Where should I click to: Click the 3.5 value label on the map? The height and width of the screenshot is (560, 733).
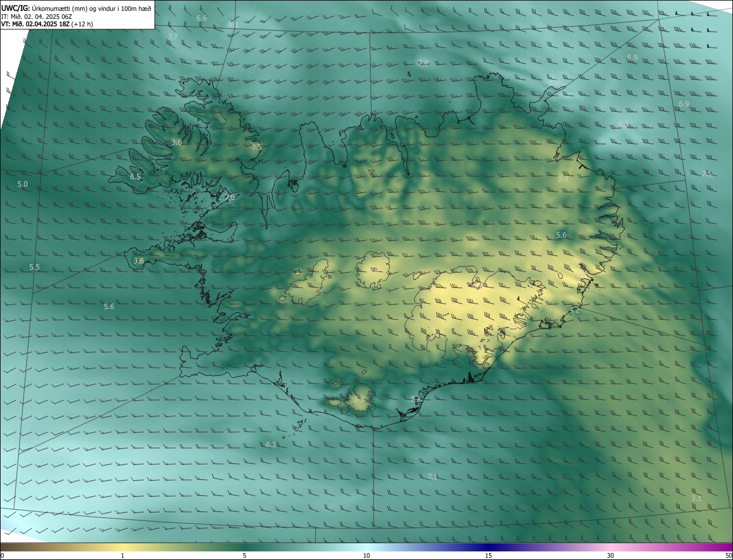pos(257,147)
